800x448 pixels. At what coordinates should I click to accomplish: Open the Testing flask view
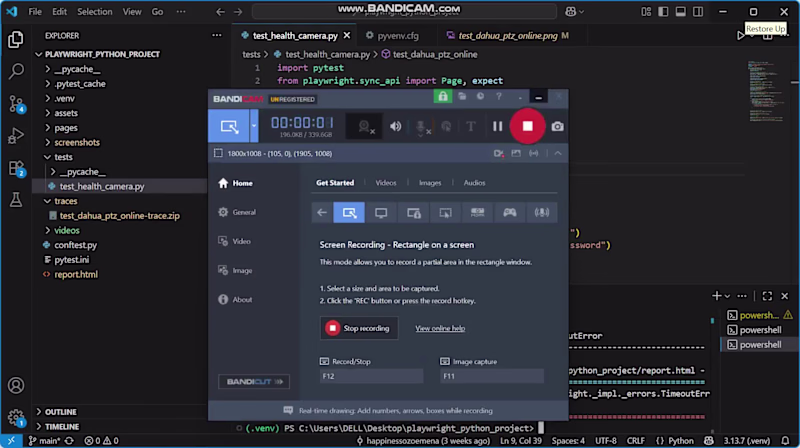point(16,200)
